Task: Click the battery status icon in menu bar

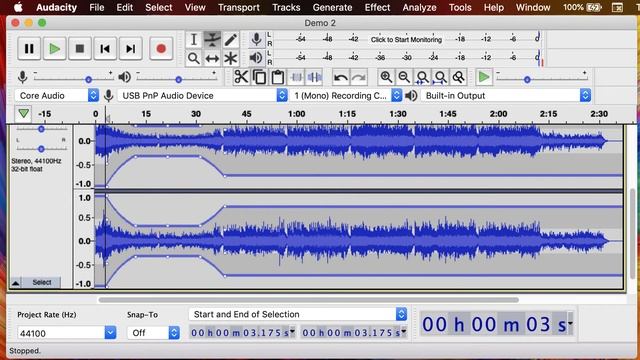Action: pos(594,7)
